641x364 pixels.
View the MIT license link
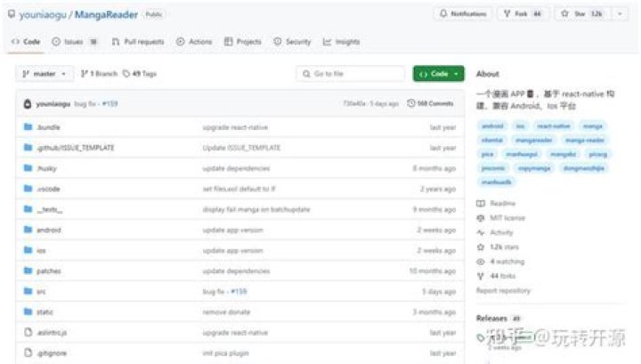click(x=507, y=218)
